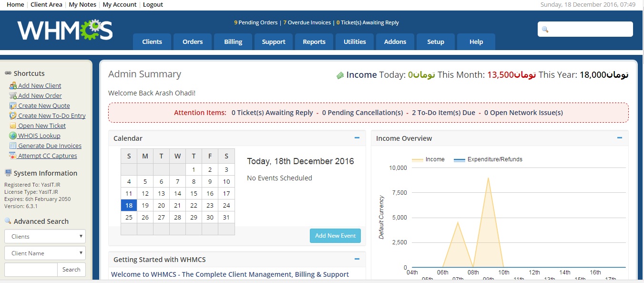
Task: Click 0 Pending Cancellation(s) attention item
Action: click(362, 113)
